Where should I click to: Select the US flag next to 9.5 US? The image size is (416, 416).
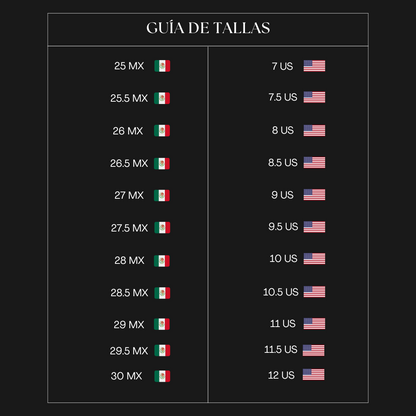pyautogui.click(x=314, y=227)
